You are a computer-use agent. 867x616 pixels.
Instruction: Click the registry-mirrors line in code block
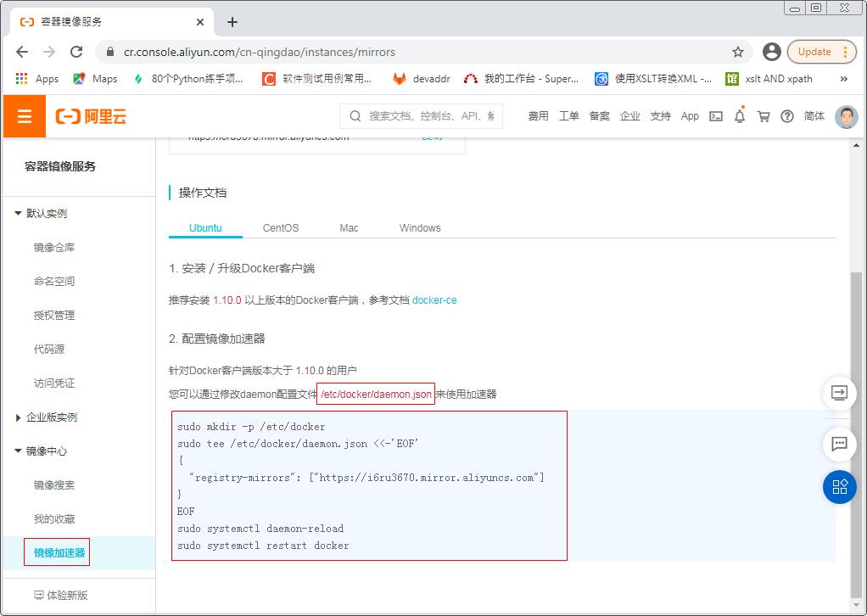pos(366,478)
